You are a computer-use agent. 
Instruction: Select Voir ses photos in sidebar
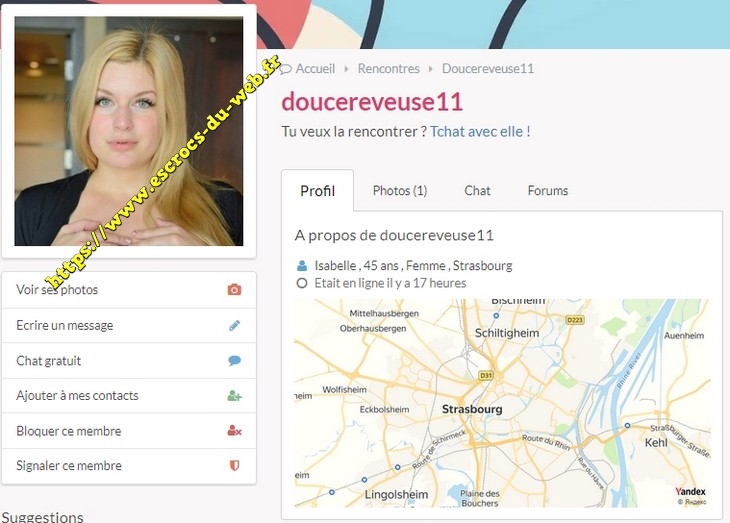coord(57,290)
